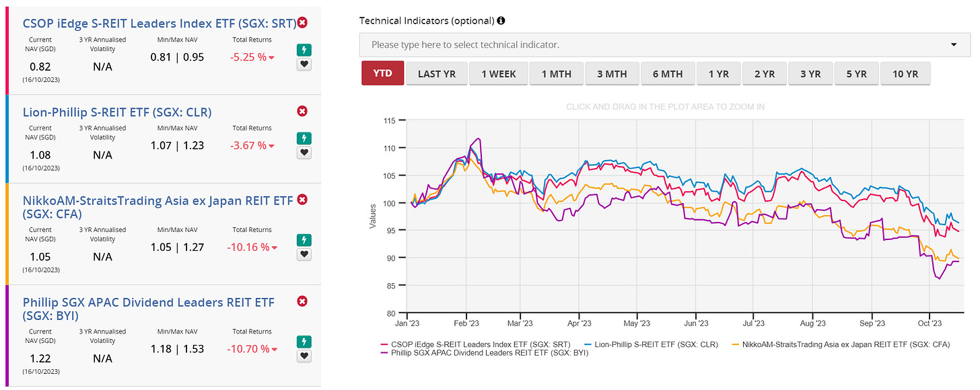Screen dimensions: 980x390
Task: Favorite CSOP SRT ETF with heart icon
Action: coord(303,65)
